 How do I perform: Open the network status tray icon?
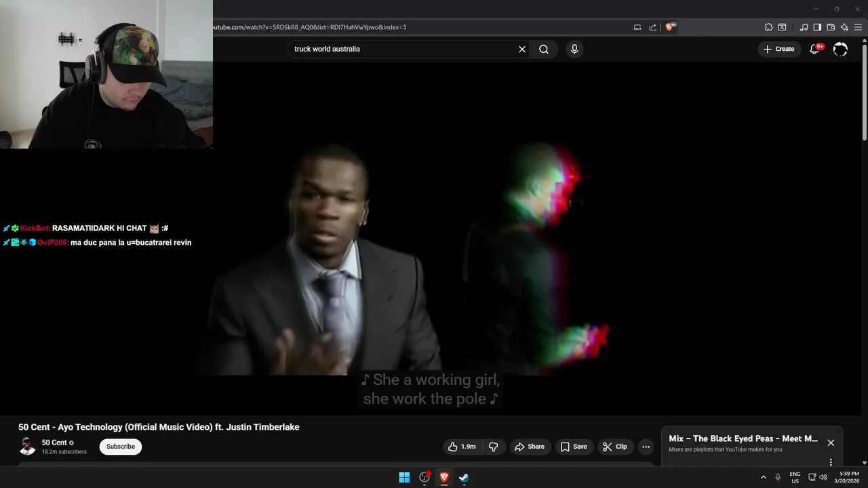(812, 477)
